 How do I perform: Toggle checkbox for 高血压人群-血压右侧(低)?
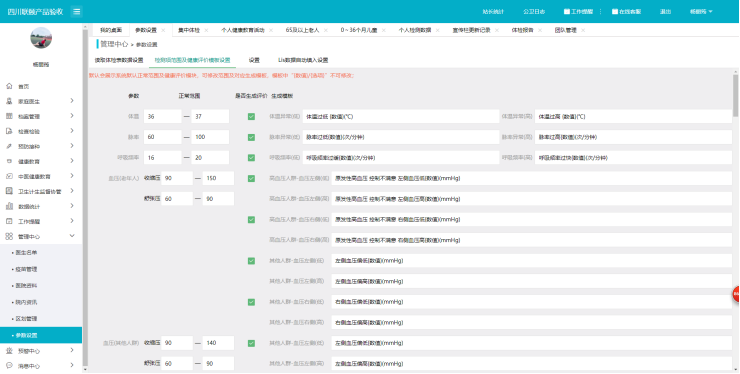252,220
